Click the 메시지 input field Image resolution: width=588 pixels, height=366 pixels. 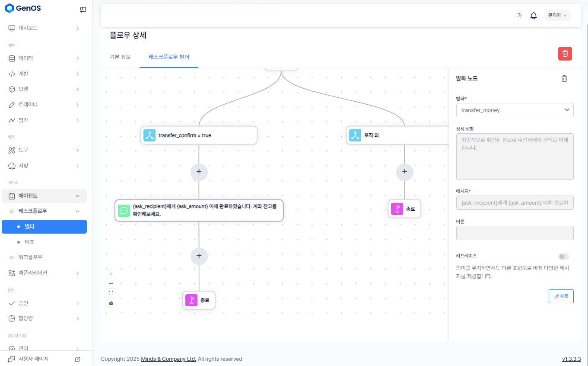point(515,202)
